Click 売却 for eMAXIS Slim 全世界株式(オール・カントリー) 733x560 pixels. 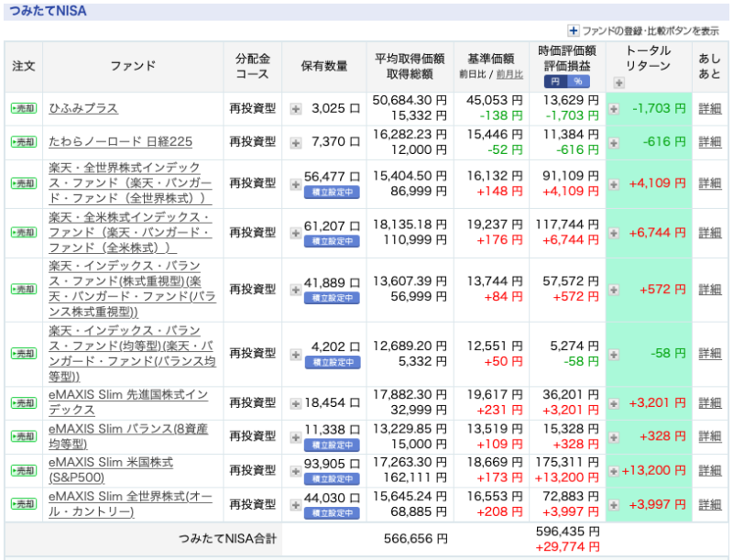click(x=24, y=504)
